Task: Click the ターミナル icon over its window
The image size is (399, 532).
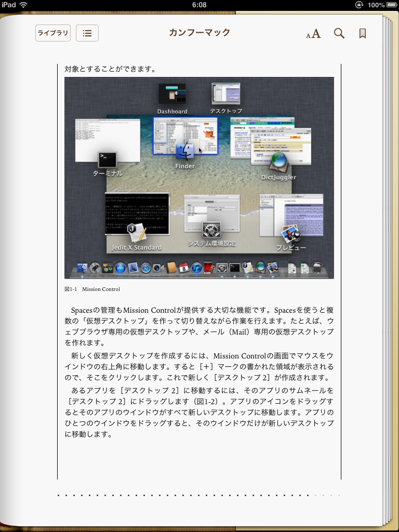Action: pos(108,160)
